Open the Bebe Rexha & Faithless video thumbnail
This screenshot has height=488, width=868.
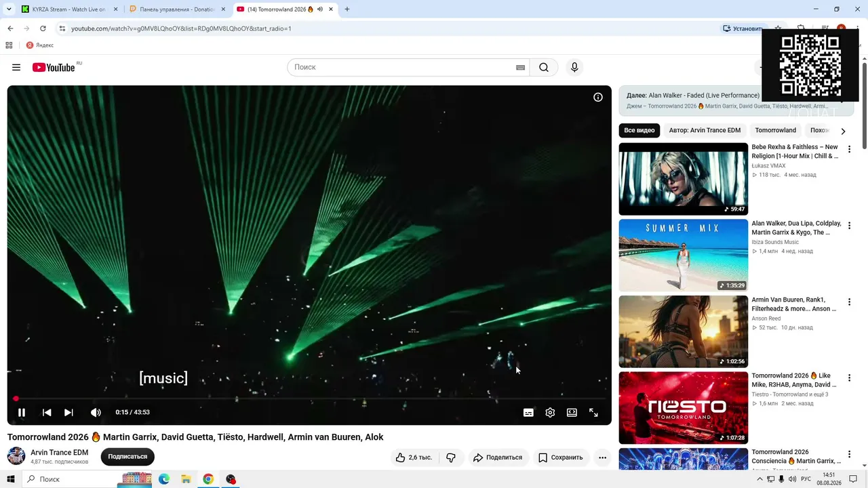point(684,179)
